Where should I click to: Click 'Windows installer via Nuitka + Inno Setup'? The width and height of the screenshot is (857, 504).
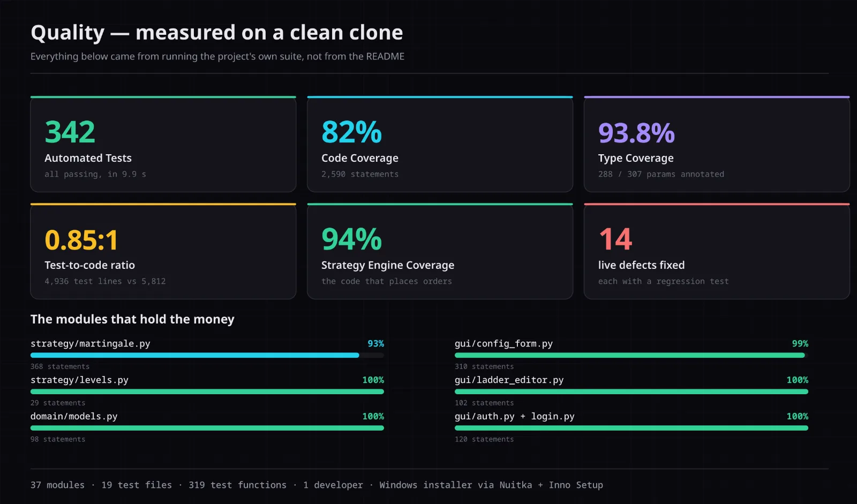(x=491, y=485)
